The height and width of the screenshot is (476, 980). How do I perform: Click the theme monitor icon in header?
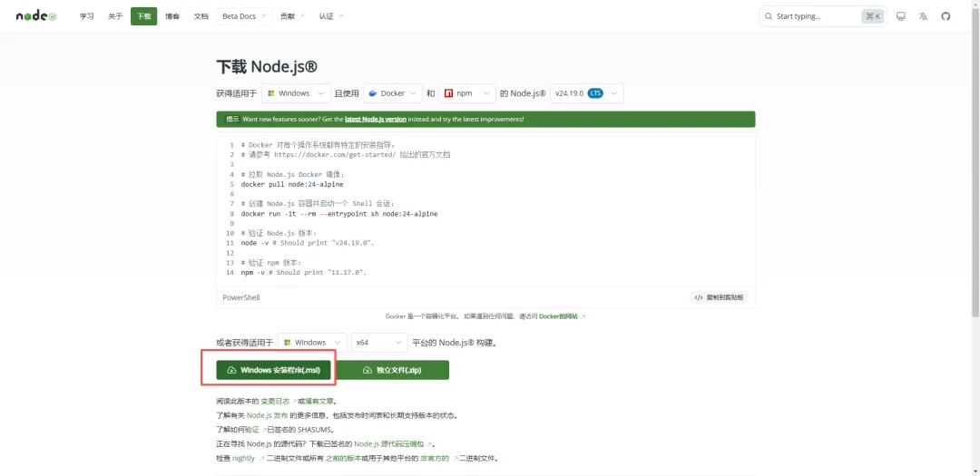pos(901,16)
